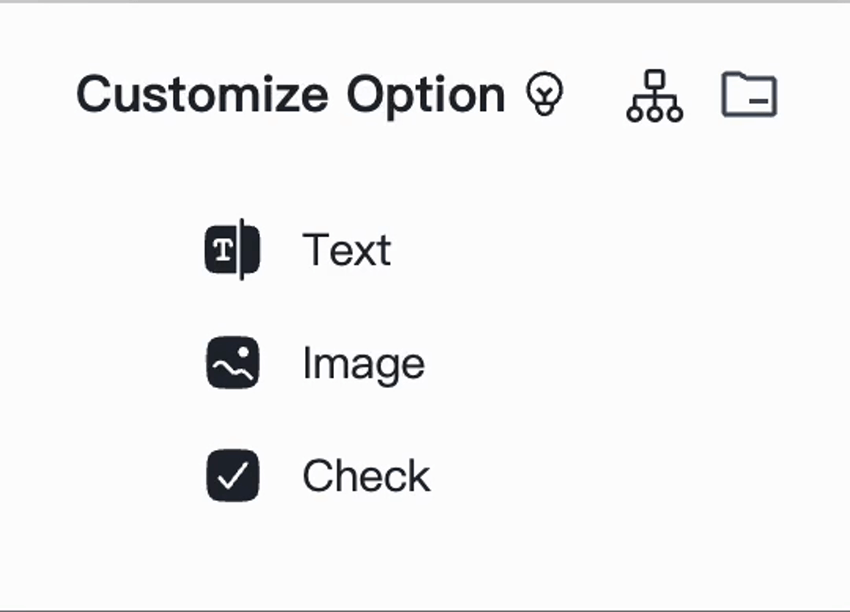
Task: Select the Text menu entry
Action: (x=348, y=250)
